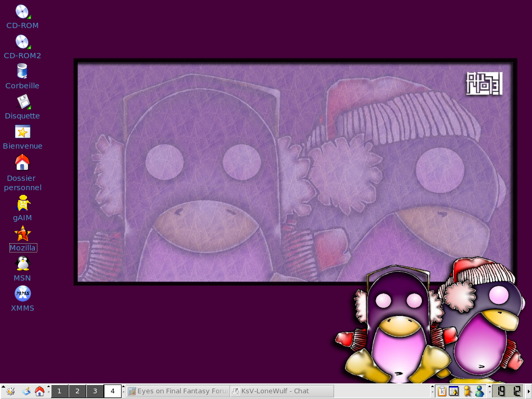Image resolution: width=532 pixels, height=399 pixels.
Task: Click the applet handle arrow left of K menu
Action: [3, 387]
